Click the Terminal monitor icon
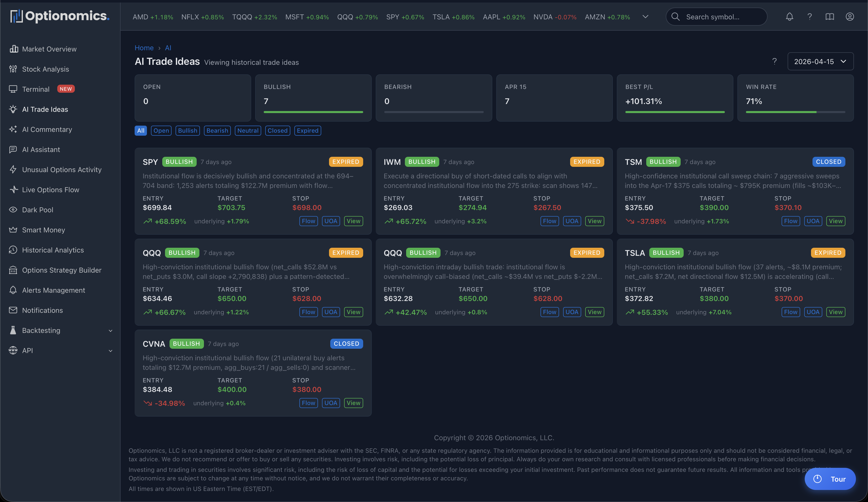Viewport: 868px width, 502px height. point(13,89)
